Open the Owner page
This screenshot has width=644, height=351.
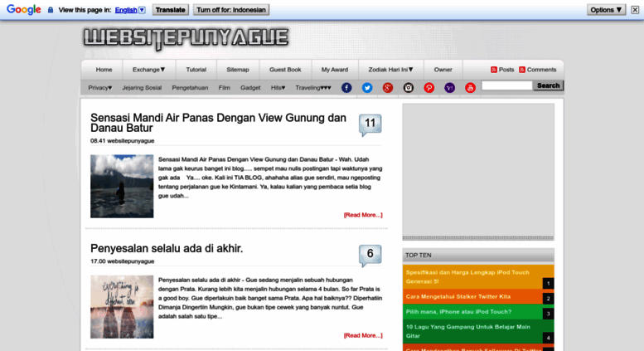click(x=443, y=70)
